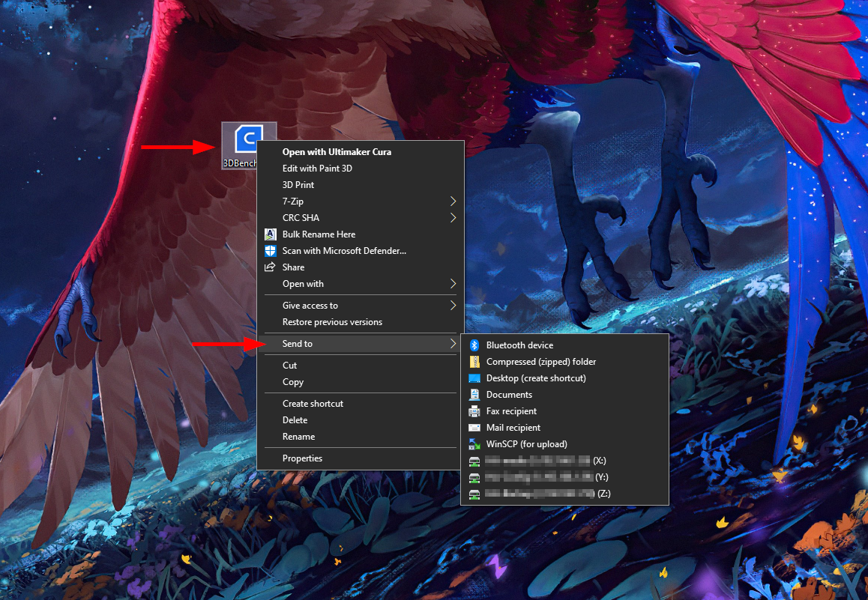Click the Z: network drive icon

(x=474, y=494)
